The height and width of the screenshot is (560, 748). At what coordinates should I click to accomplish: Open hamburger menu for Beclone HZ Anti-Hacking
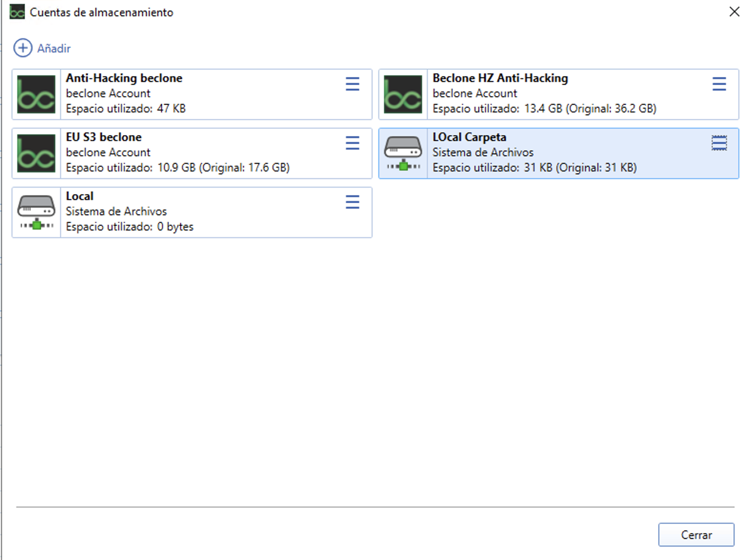[719, 84]
